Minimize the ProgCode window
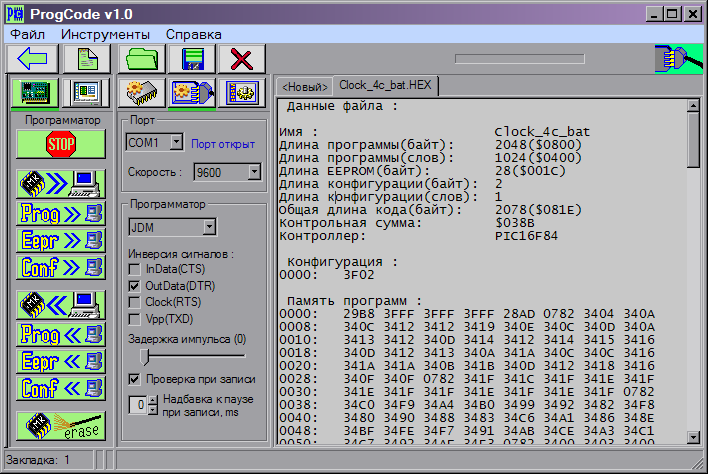Image resolution: width=708 pixels, height=474 pixels. pos(654,14)
